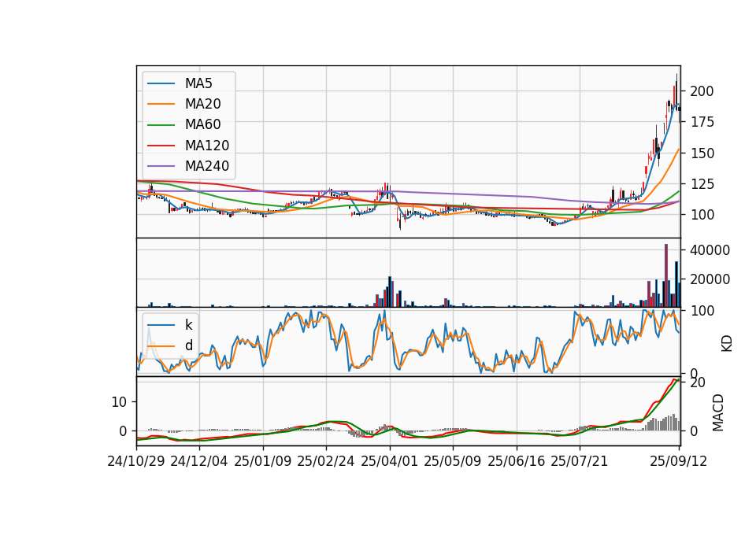The height and width of the screenshot is (543, 756).
Task: Click the green MA60 legend line sample
Action: [161, 125]
